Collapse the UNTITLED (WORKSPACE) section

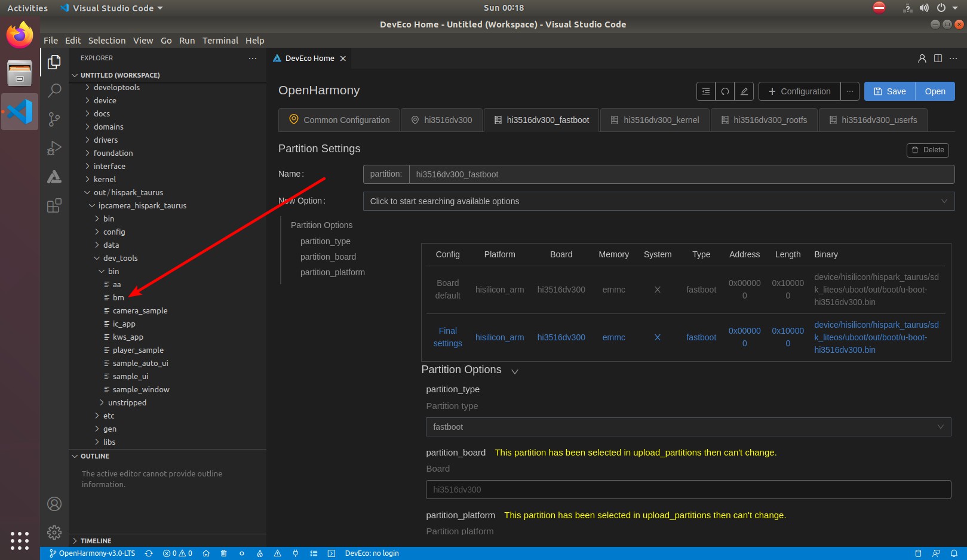119,75
